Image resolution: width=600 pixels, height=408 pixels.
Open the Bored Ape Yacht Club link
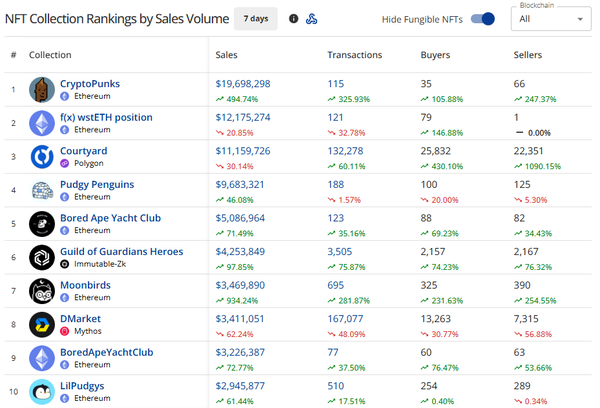(x=111, y=218)
